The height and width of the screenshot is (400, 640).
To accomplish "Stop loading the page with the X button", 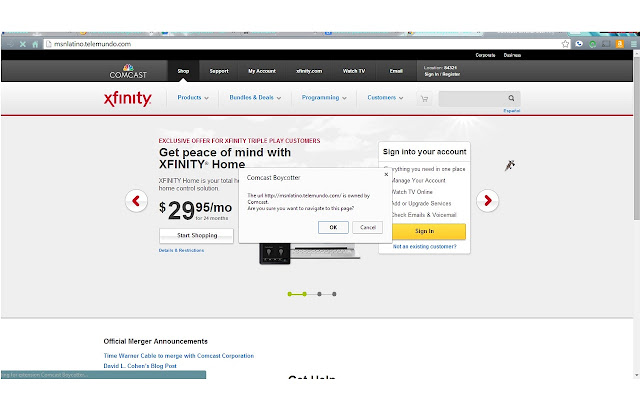I will (x=23, y=44).
